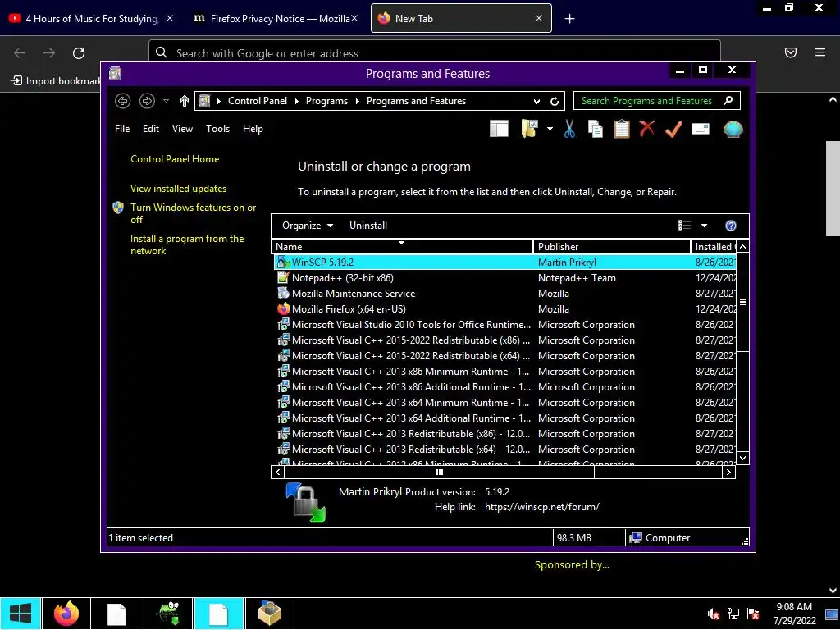Click Firefox icon on the taskbar
Viewport: 840px width, 630px height.
pyautogui.click(x=66, y=614)
